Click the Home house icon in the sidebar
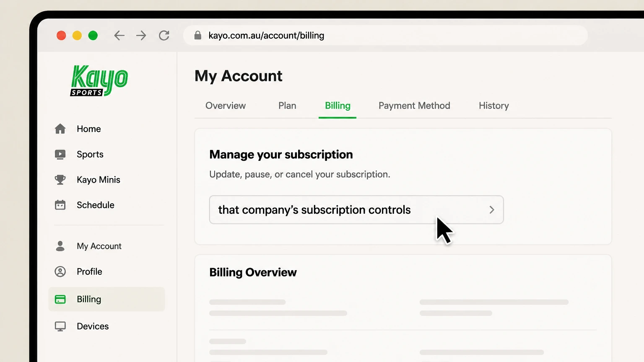This screenshot has width=644, height=362. coord(60,129)
